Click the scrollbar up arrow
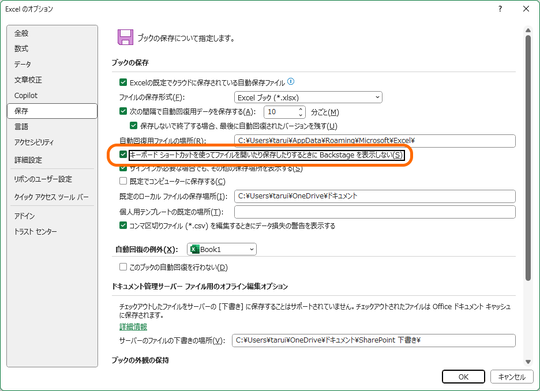Screen dimensions: 540x391 528,31
